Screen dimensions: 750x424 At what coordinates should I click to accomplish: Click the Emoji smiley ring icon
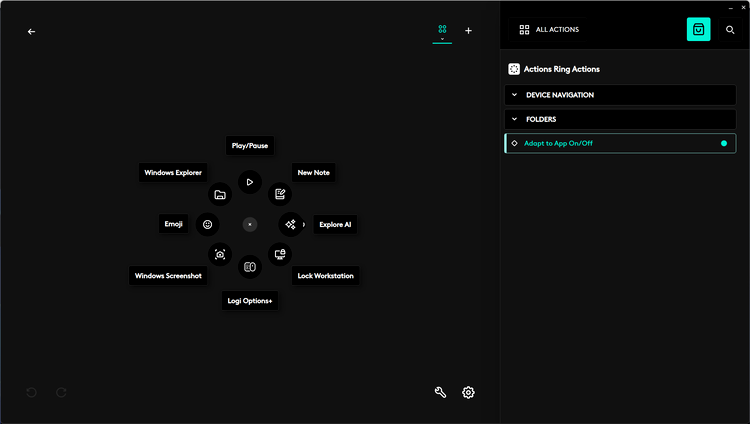pos(208,224)
